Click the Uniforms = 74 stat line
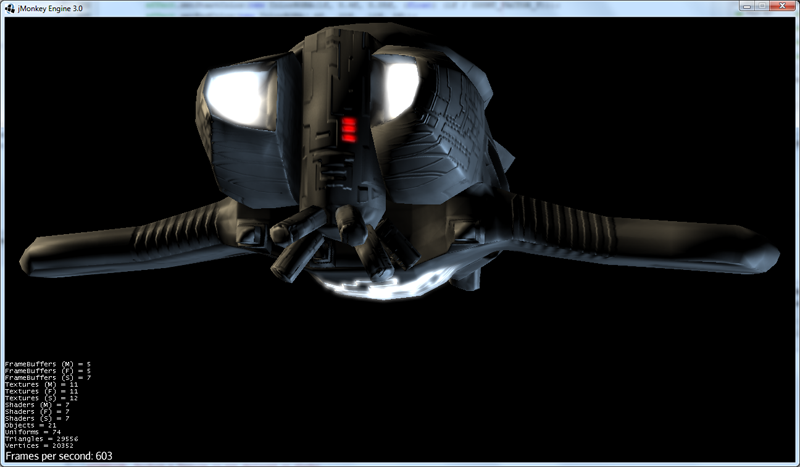The height and width of the screenshot is (467, 800). (x=33, y=432)
